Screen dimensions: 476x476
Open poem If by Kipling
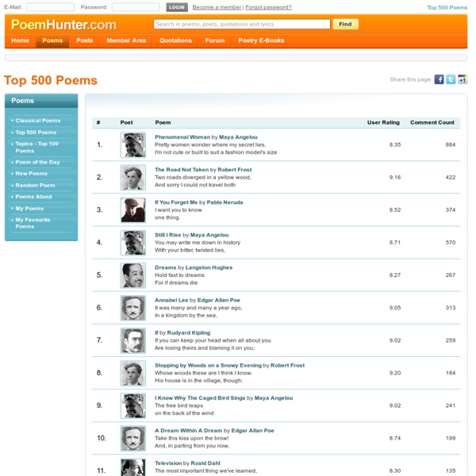[x=156, y=333]
